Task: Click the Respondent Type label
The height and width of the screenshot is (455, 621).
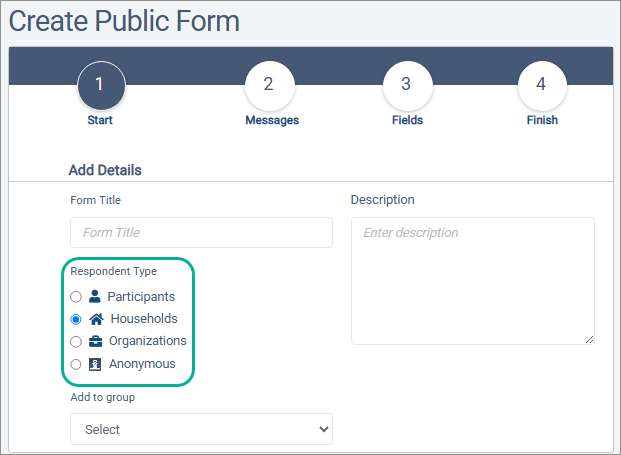Action: [x=113, y=271]
